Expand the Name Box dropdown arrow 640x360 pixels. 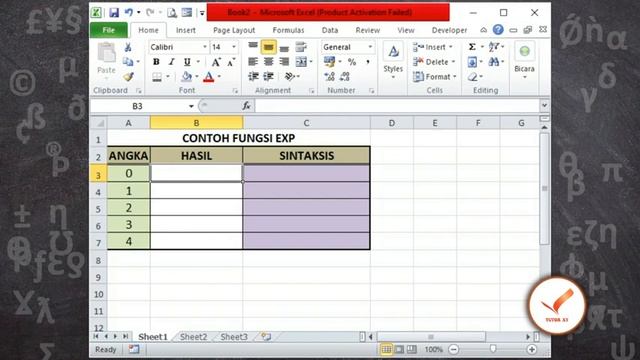[x=191, y=106]
